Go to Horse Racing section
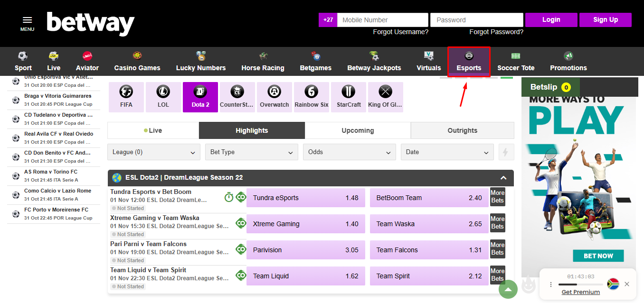The height and width of the screenshot is (303, 644). coord(263,62)
